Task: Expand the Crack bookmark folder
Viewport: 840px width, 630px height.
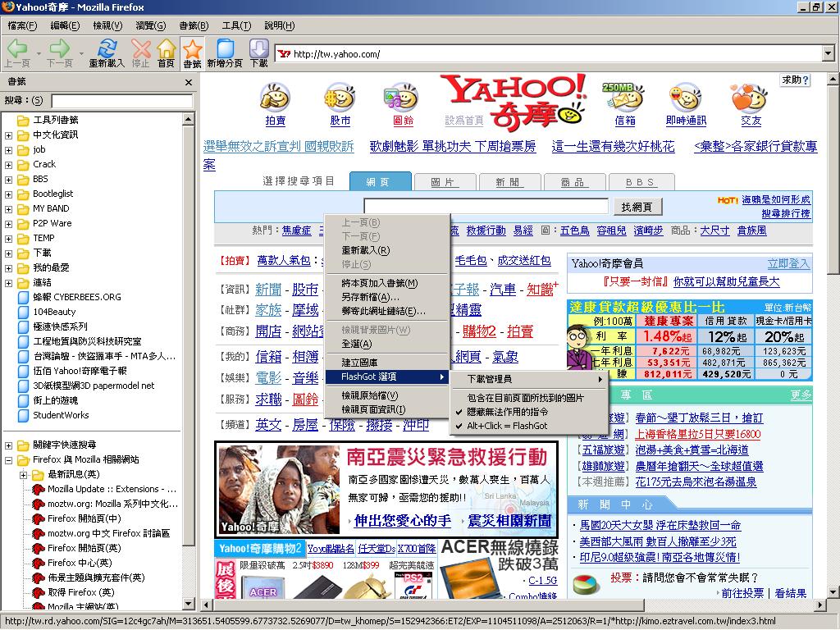Action: point(9,164)
